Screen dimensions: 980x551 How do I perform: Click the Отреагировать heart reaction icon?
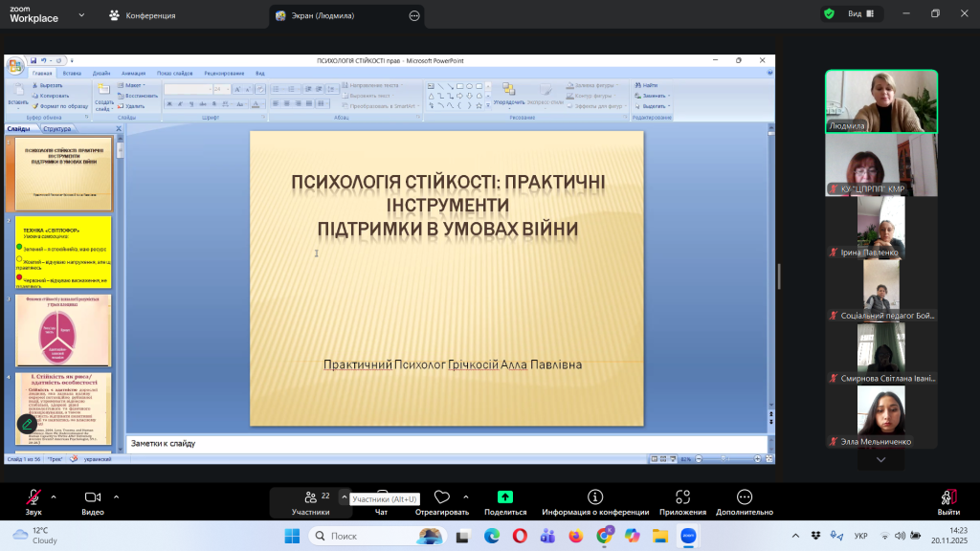[x=441, y=496]
